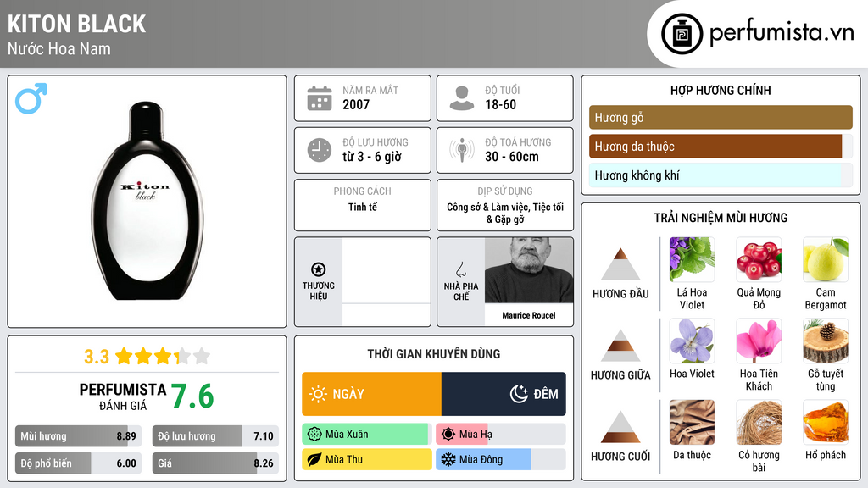
Task: Click the Độ phổ biến 6.00 score bar
Action: click(x=79, y=463)
